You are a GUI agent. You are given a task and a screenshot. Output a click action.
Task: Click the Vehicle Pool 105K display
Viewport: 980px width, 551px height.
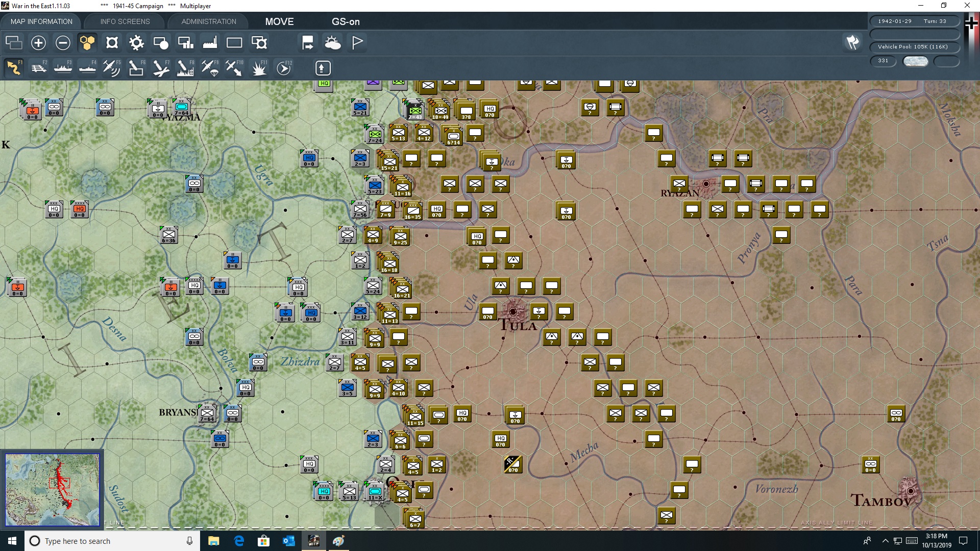pyautogui.click(x=912, y=46)
